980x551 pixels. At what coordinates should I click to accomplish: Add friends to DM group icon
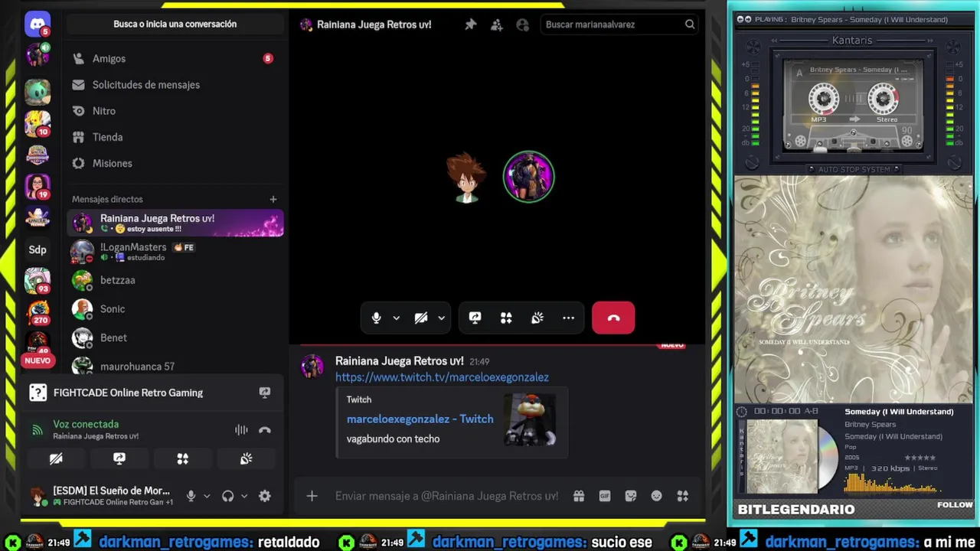497,24
